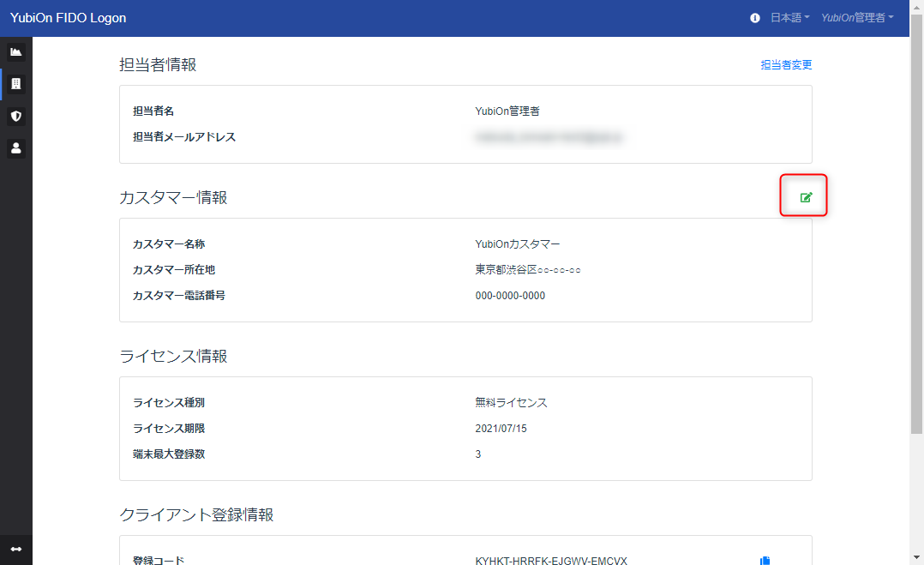Click the 担当者情報 section heading
Viewport: 924px width, 565px height.
click(158, 65)
